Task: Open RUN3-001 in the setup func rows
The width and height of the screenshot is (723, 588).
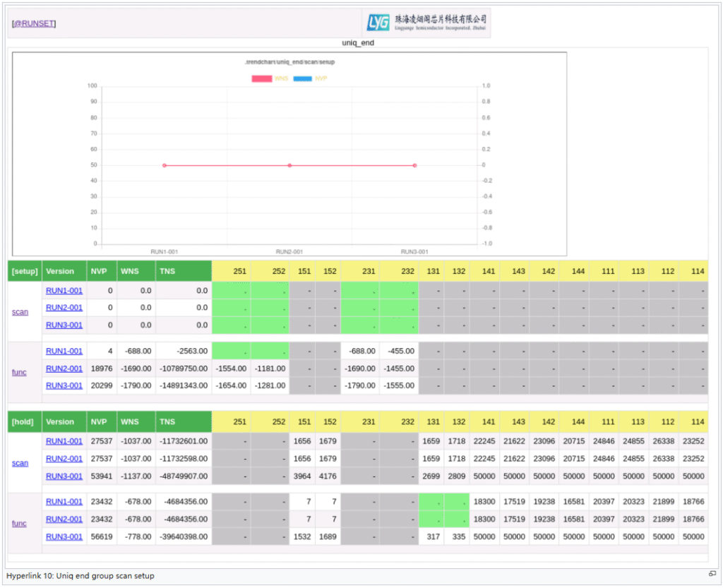Action: pyautogui.click(x=64, y=385)
